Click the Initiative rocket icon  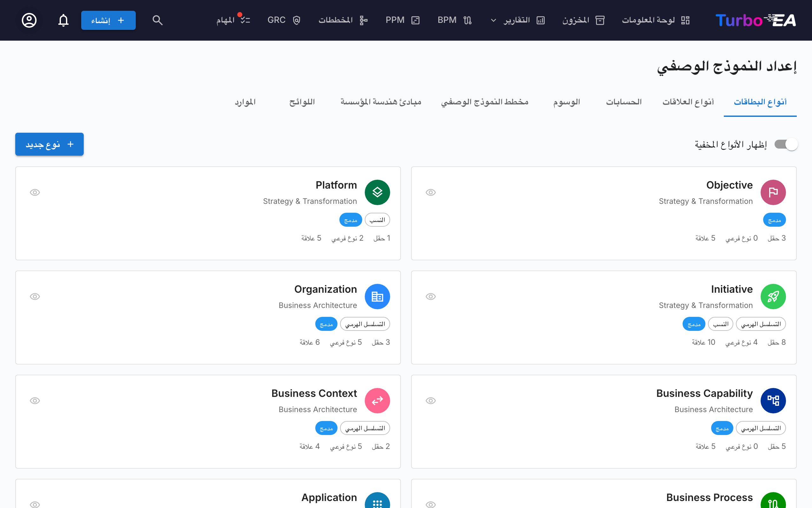(x=773, y=296)
